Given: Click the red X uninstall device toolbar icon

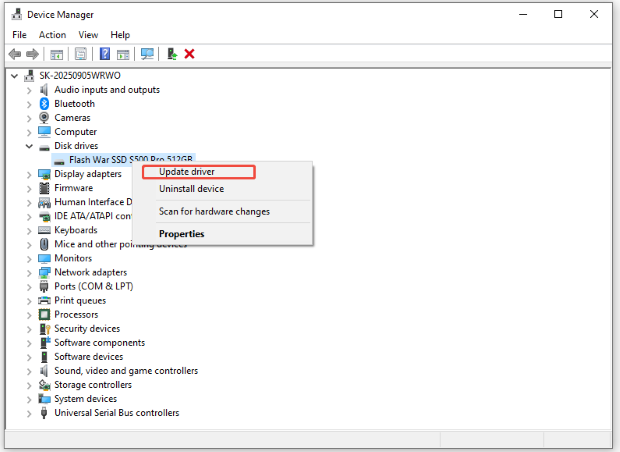Looking at the screenshot, I should point(189,54).
